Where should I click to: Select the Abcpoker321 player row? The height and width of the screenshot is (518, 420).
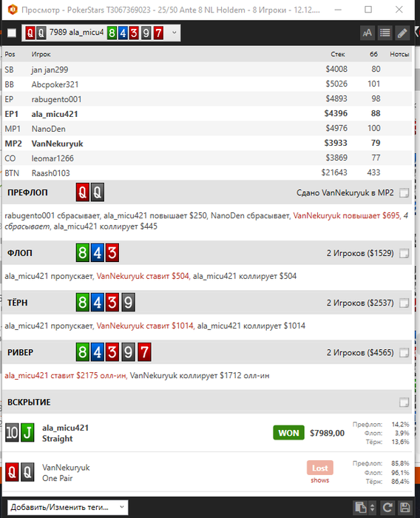point(207,84)
